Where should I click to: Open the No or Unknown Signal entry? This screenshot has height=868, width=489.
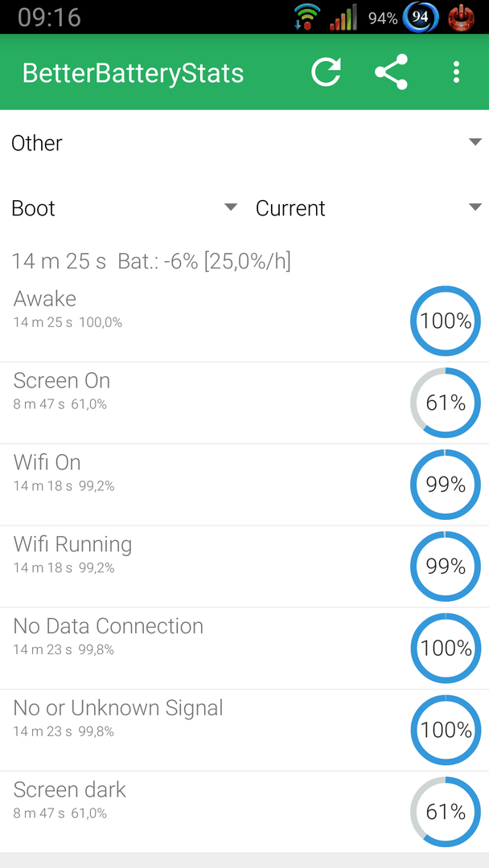coord(244,730)
